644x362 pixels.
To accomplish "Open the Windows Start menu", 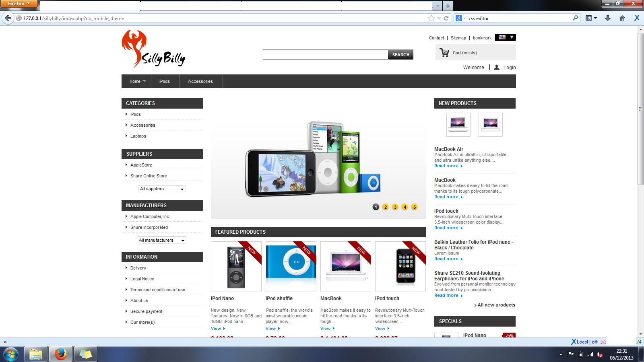I will (11, 354).
